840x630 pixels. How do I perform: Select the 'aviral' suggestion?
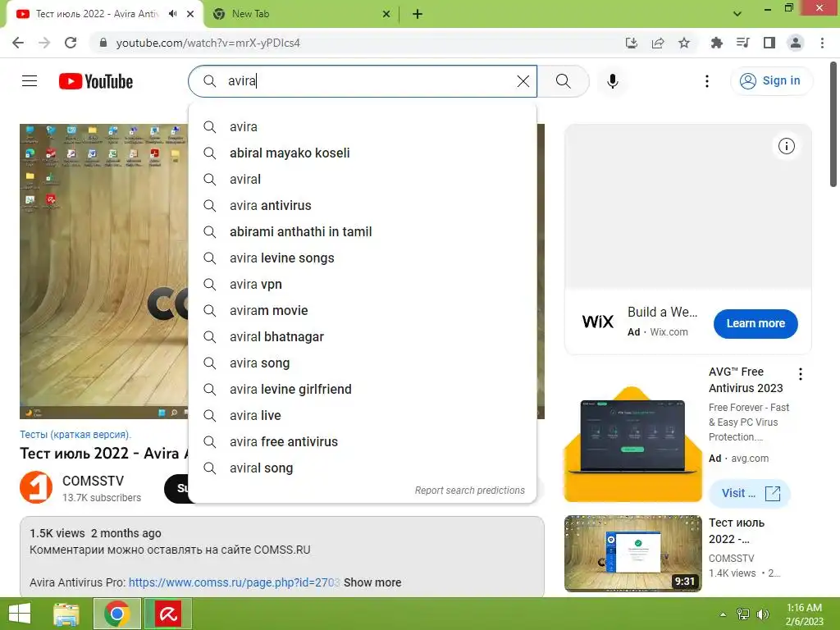click(363, 180)
